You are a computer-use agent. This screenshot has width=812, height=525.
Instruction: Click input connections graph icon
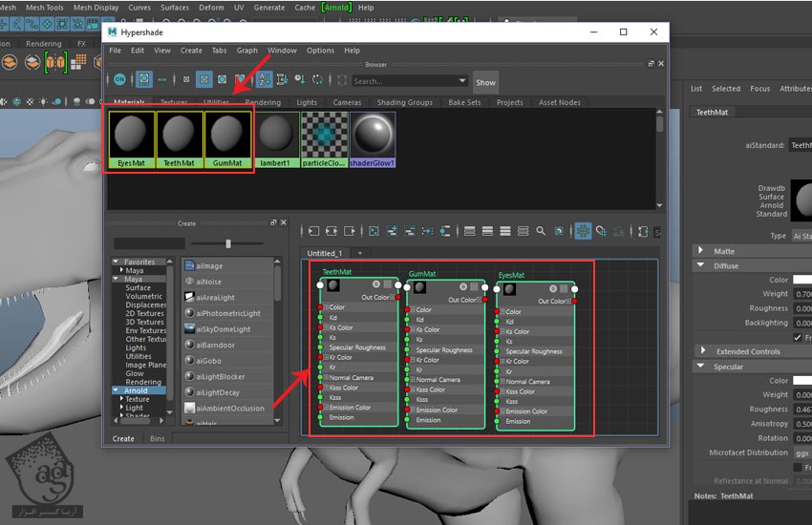pyautogui.click(x=314, y=231)
